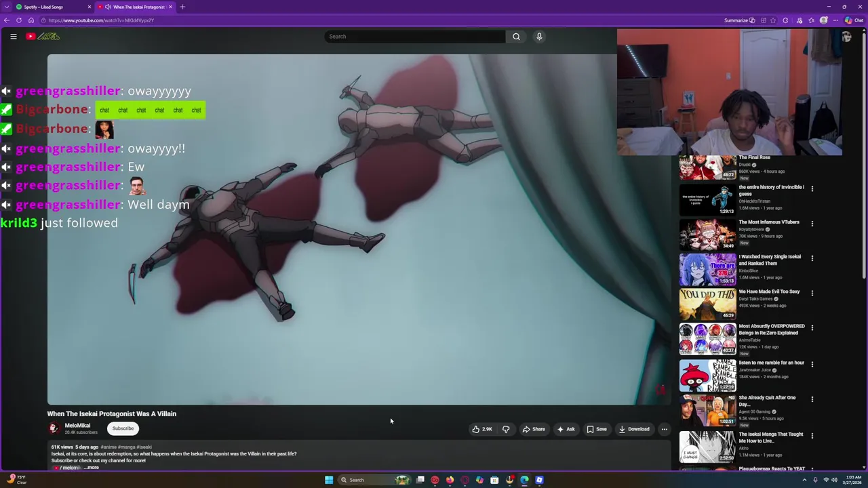Open the entire history of Invincible video
The image size is (868, 488).
(x=707, y=200)
